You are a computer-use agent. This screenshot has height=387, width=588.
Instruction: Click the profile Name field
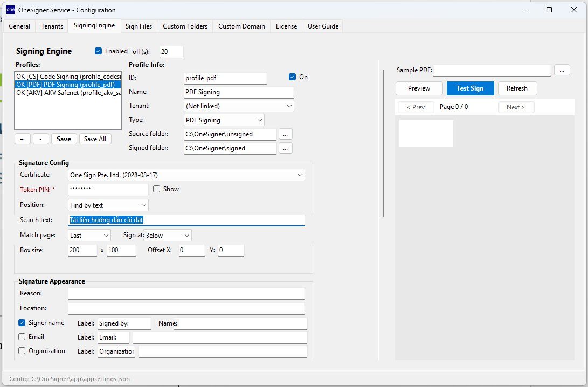point(239,92)
